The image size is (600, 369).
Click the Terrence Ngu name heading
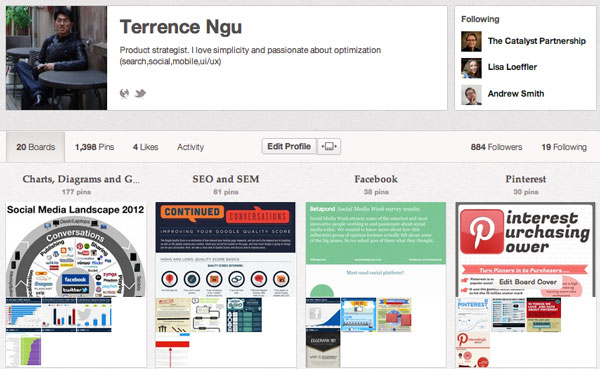point(181,27)
